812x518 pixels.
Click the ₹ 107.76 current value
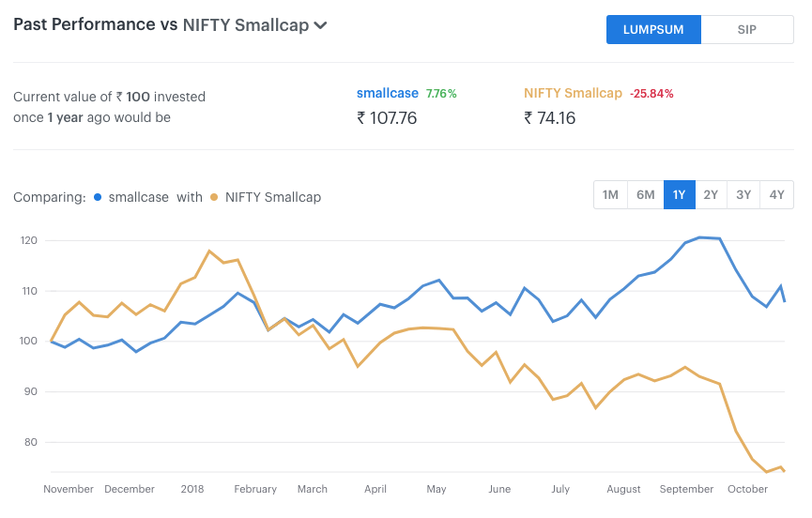click(387, 118)
